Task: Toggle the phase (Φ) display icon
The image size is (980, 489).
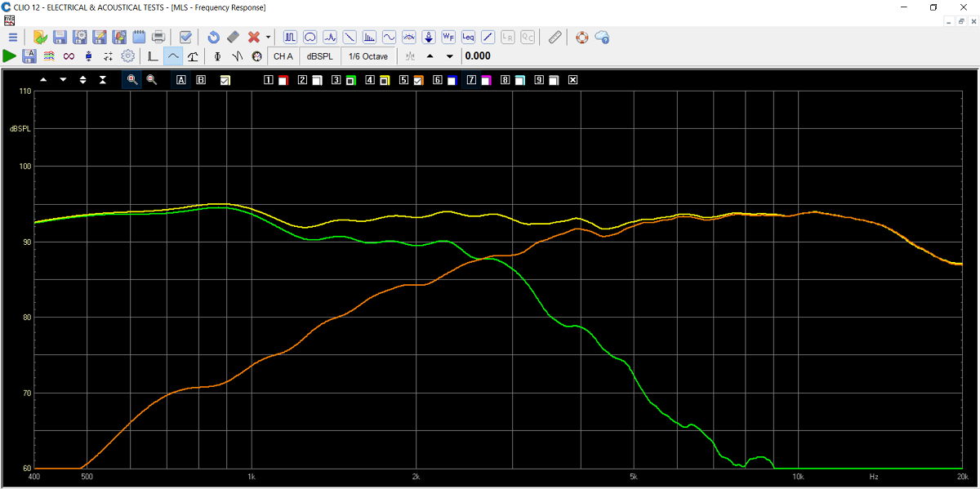Action: click(x=217, y=56)
